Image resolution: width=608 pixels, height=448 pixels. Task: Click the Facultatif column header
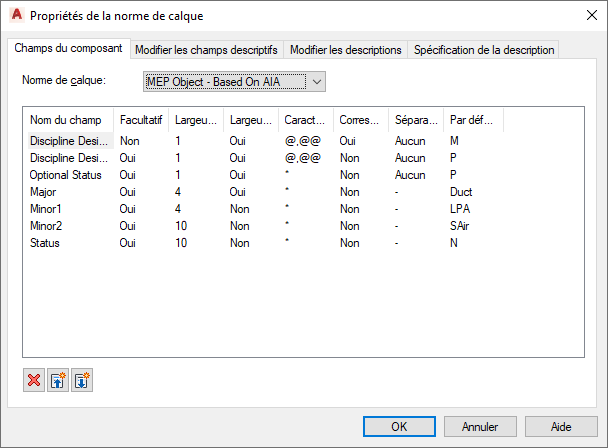141,120
